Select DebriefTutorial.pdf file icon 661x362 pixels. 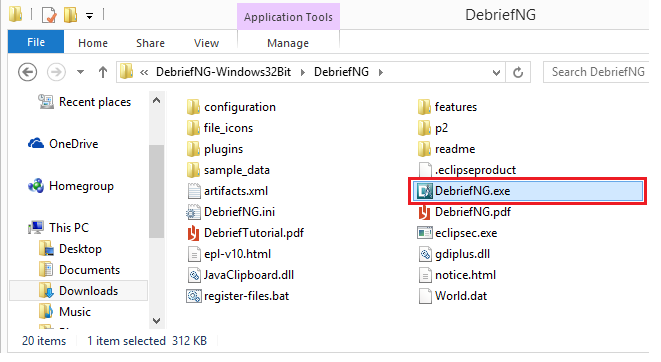tap(193, 233)
